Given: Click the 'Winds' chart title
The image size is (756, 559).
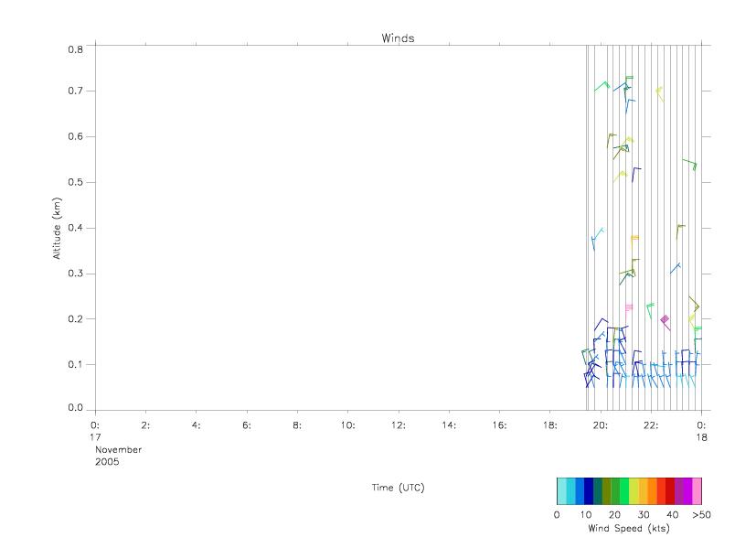Looking at the screenshot, I should 398,38.
